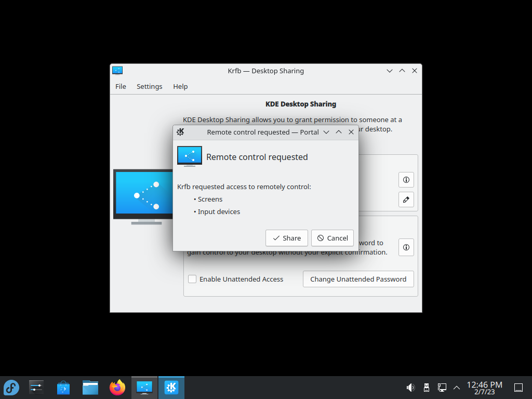Minimize the Portal dialog

click(x=326, y=132)
